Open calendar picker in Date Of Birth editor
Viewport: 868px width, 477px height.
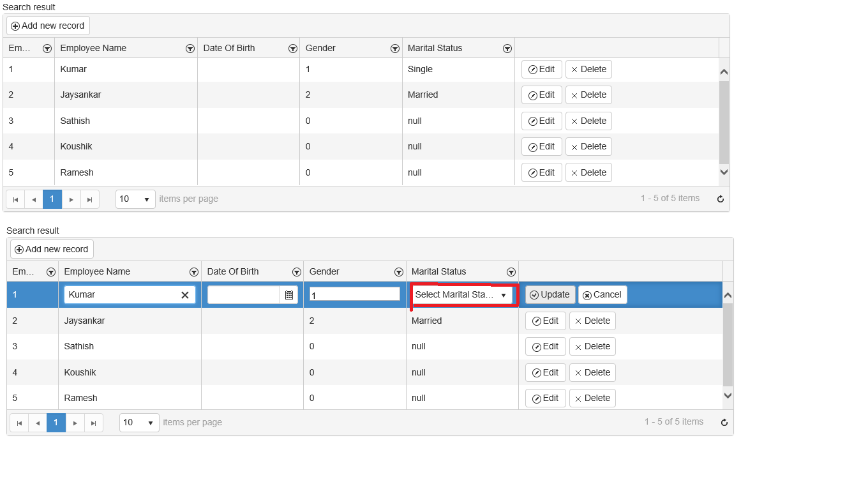click(289, 295)
